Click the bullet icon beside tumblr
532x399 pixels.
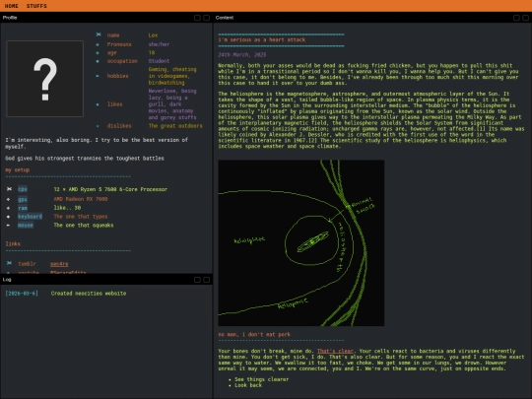tap(9, 263)
